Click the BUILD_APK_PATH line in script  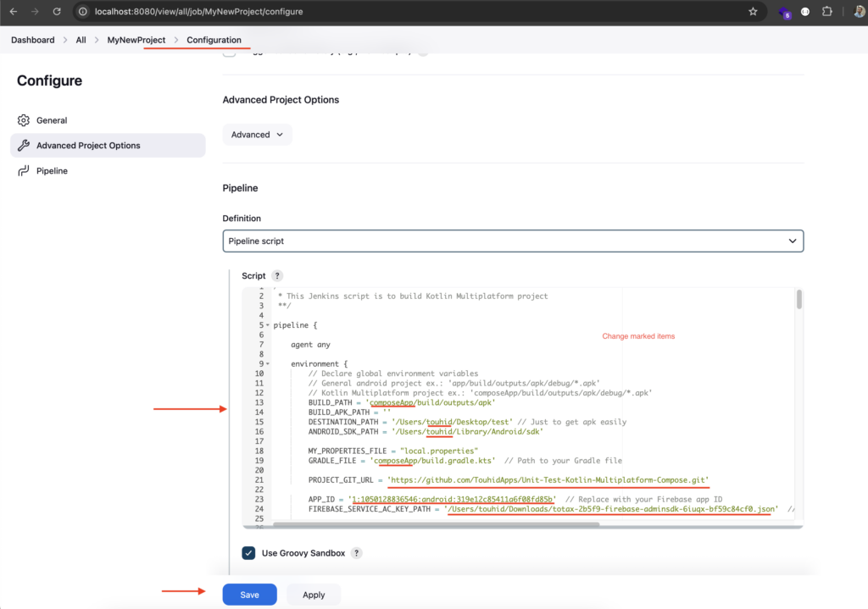tap(349, 412)
